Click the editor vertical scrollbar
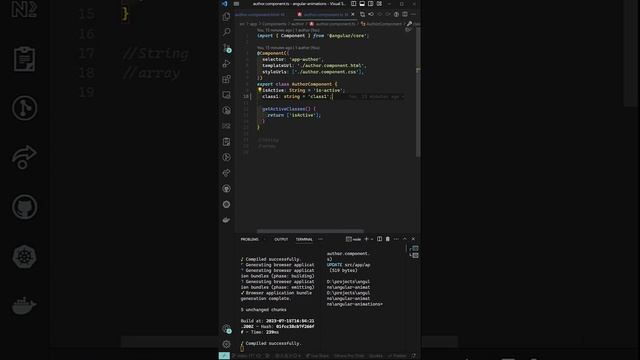This screenshot has width=640, height=360. coord(418,92)
